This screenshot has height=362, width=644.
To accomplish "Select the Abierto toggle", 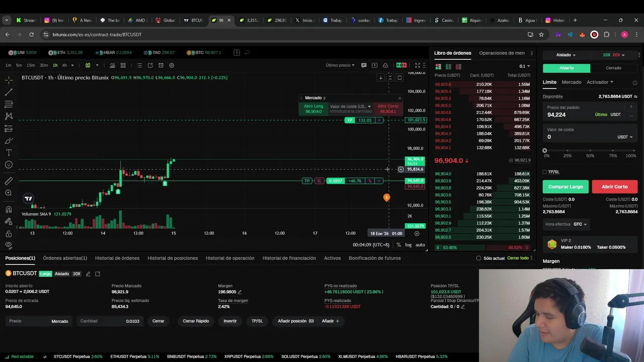I will (x=567, y=68).
